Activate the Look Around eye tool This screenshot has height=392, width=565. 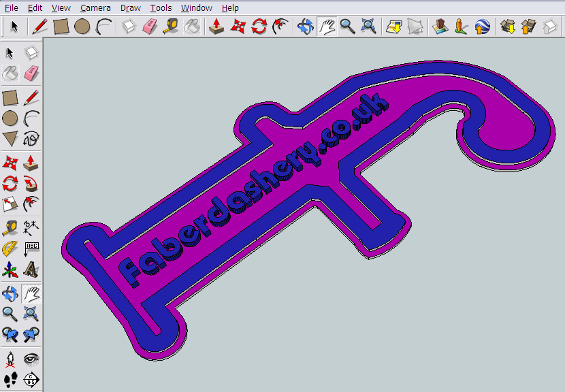click(31, 359)
